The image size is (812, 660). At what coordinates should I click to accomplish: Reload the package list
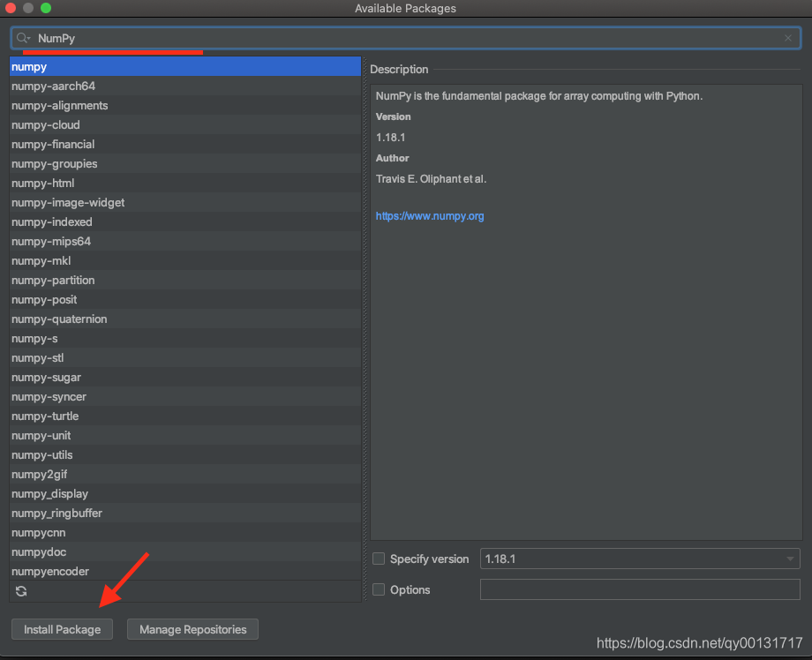point(21,591)
